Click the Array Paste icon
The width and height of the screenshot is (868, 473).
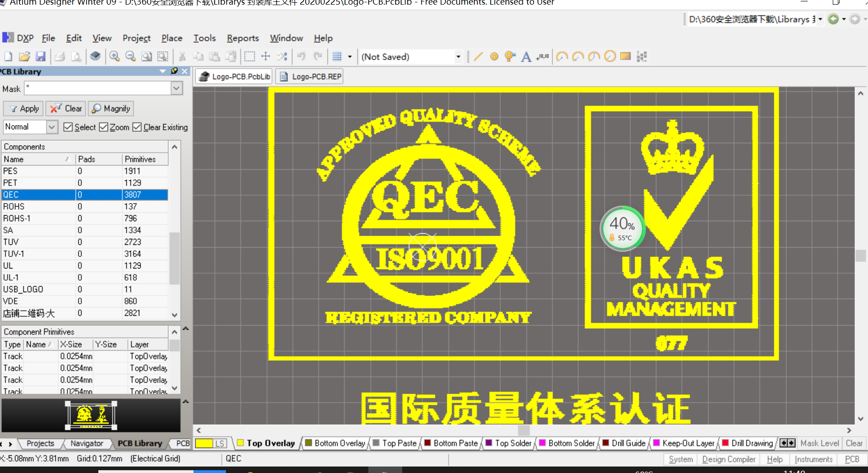(x=642, y=57)
